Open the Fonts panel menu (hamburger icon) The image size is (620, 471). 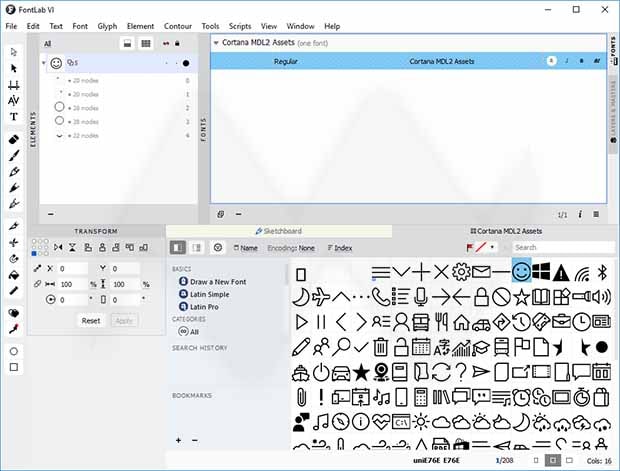pyautogui.click(x=596, y=214)
